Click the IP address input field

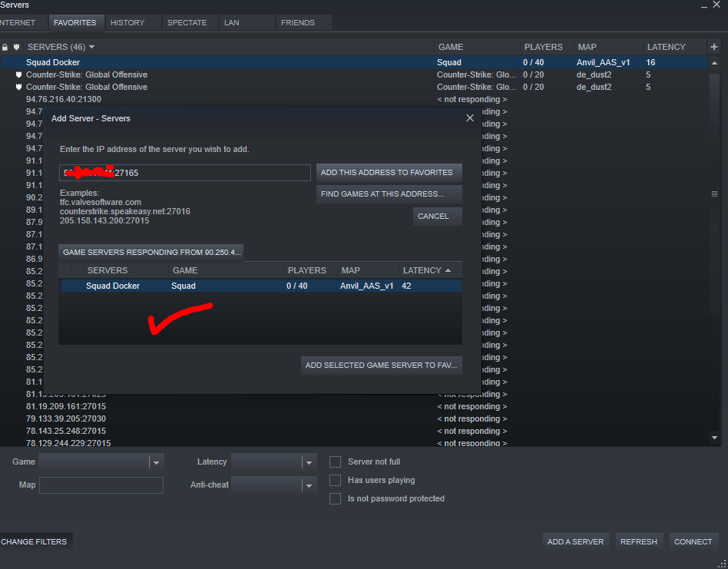185,173
